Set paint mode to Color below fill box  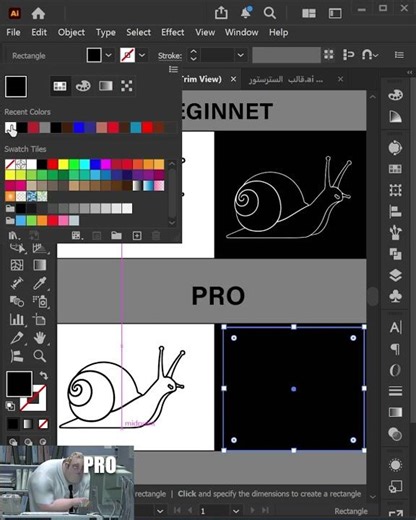click(x=13, y=424)
